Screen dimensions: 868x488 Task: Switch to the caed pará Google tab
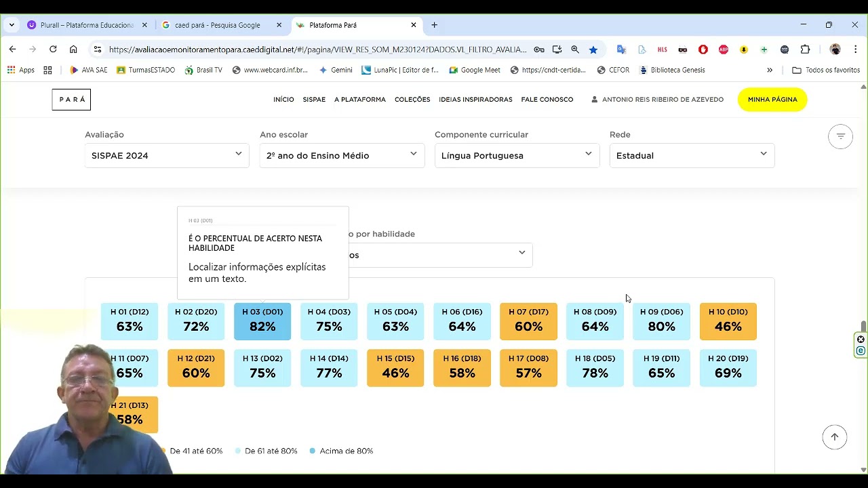[x=217, y=25]
